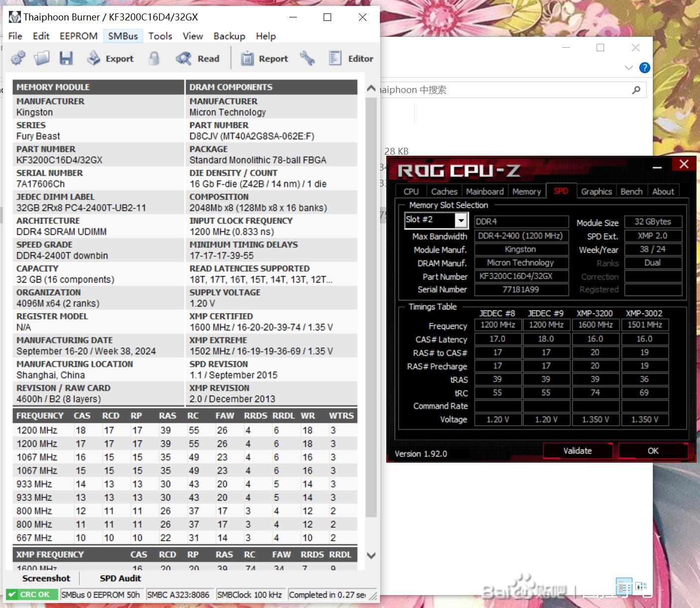Open the Bench tab in CPU-Z
The image size is (700, 608).
[x=631, y=192]
